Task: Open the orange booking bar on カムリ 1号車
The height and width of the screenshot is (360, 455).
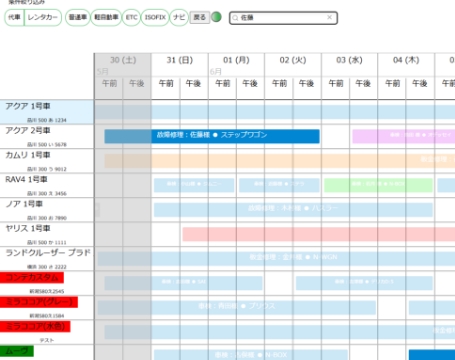Action: pos(280,161)
